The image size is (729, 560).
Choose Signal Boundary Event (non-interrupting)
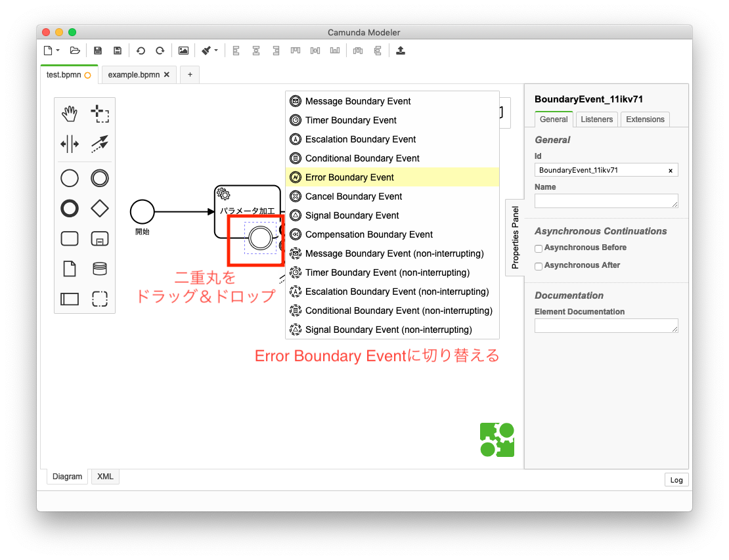(392, 330)
